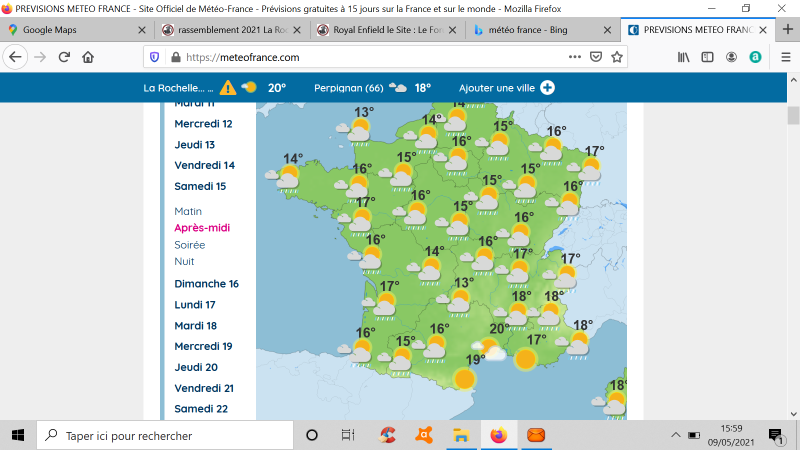Select the PREVISIONS METEO FRANCE tab
800x450 pixels.
coord(697,30)
